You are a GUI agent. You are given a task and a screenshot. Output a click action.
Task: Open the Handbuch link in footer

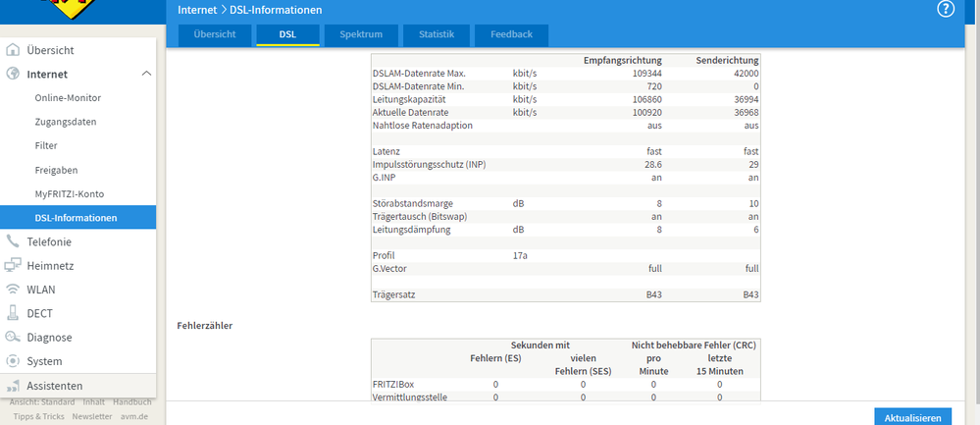tap(131, 401)
